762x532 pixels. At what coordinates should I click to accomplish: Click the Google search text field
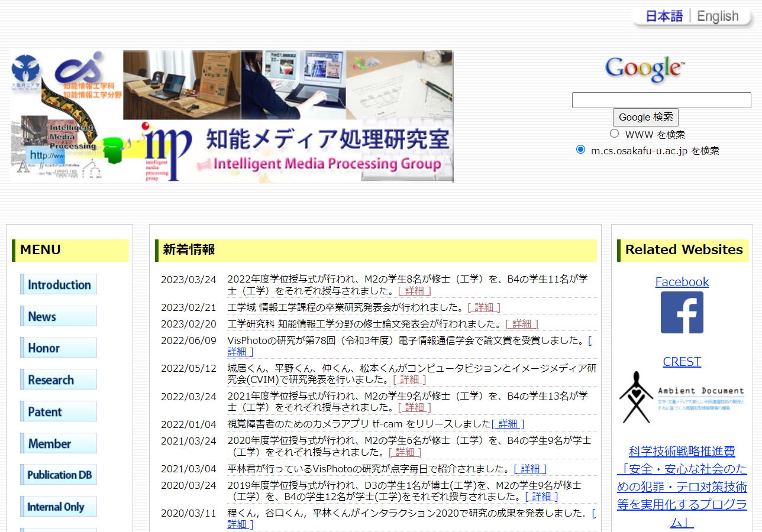click(x=661, y=100)
